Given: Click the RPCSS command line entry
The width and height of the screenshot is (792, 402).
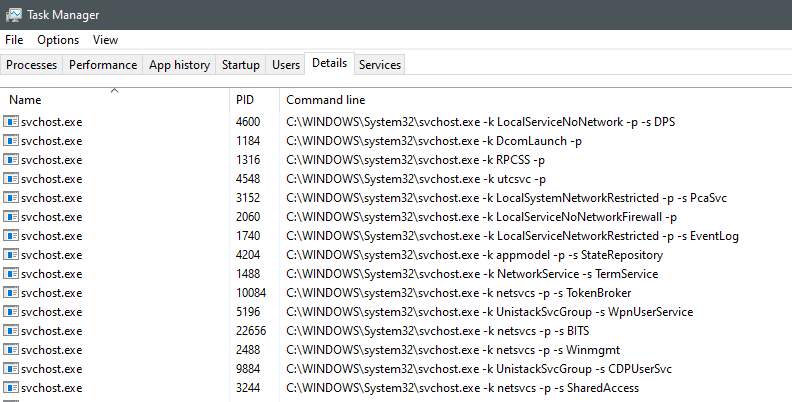Looking at the screenshot, I should pyautogui.click(x=416, y=160).
